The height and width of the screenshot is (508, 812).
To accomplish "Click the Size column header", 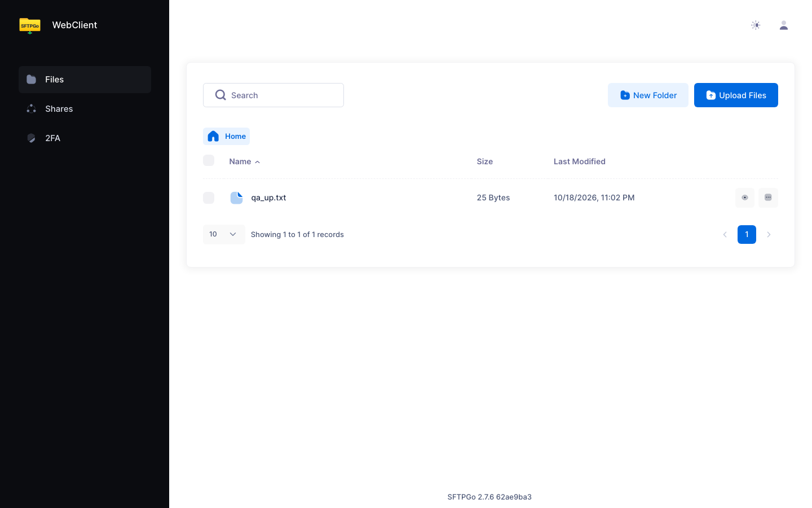I will [x=484, y=161].
